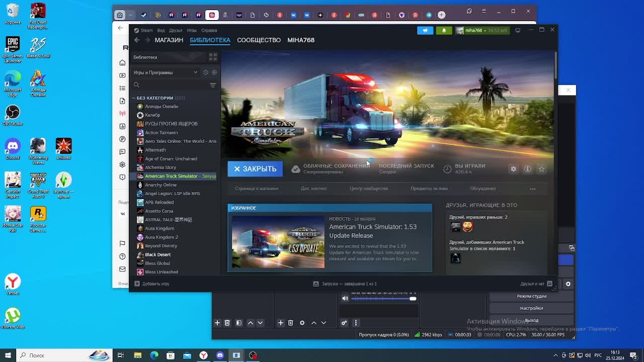This screenshot has height=362, width=644.
Task: Open the browser hamburger menu
Action: tap(484, 11)
